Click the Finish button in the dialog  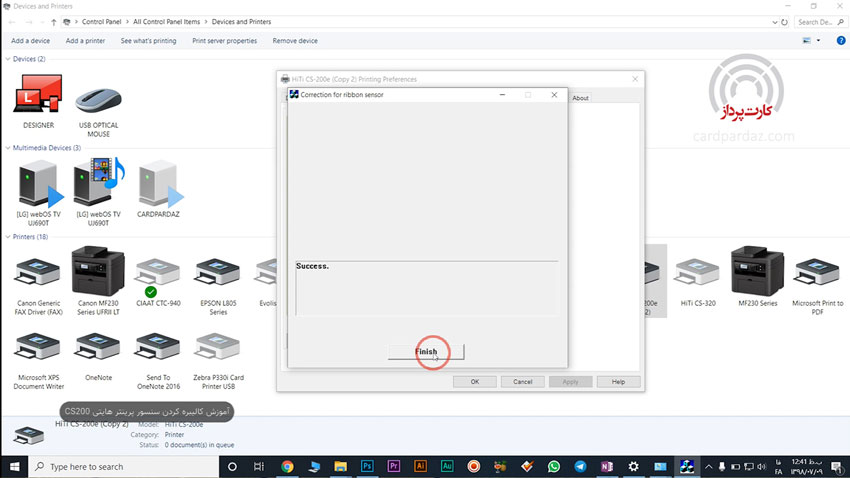[426, 352]
